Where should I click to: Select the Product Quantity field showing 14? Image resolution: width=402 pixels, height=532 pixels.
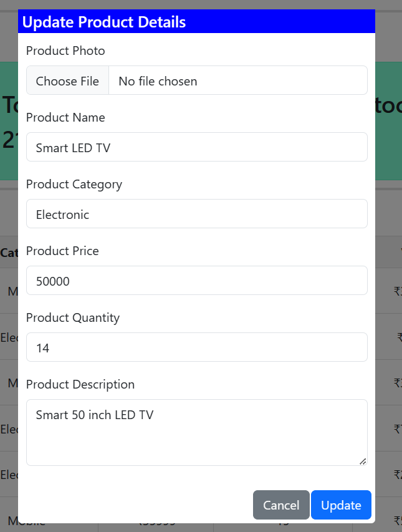click(196, 347)
